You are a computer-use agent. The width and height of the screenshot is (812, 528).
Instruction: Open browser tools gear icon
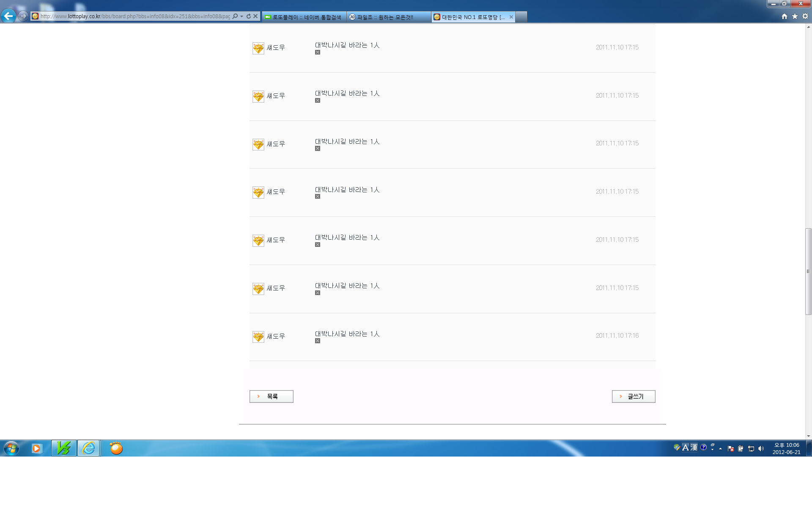tap(805, 16)
